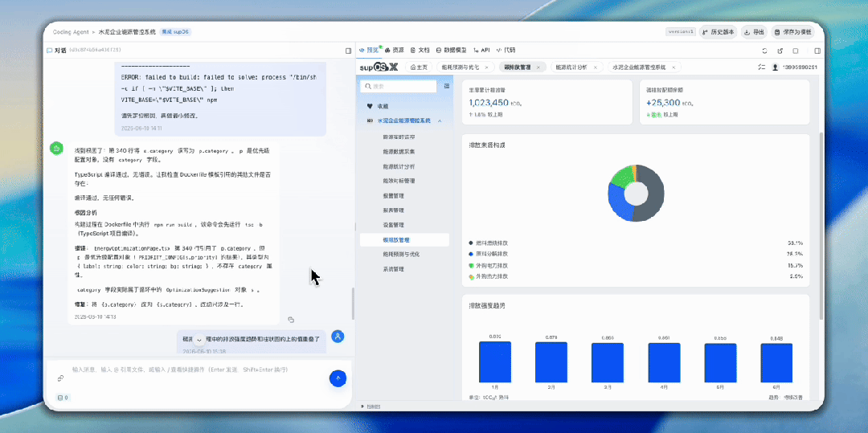Viewport: 868px width, 433px height.
Task: Copy the assistant reply with the copy icon
Action: 291,319
